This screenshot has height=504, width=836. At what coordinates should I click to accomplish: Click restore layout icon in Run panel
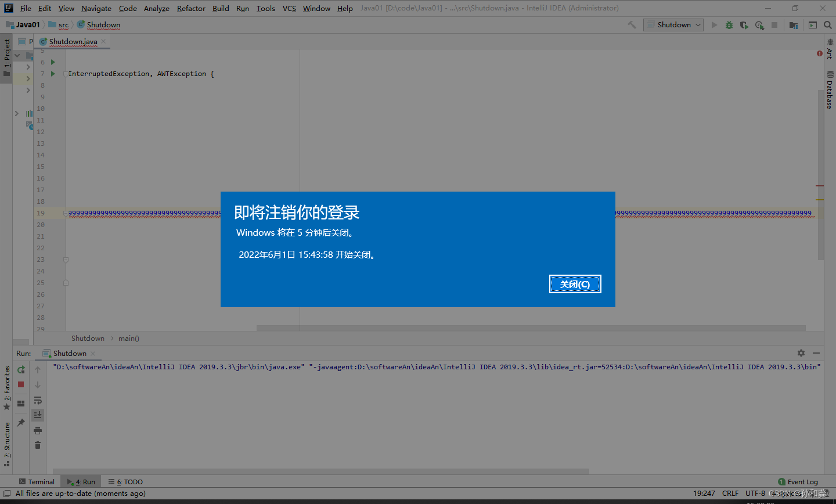pos(21,404)
